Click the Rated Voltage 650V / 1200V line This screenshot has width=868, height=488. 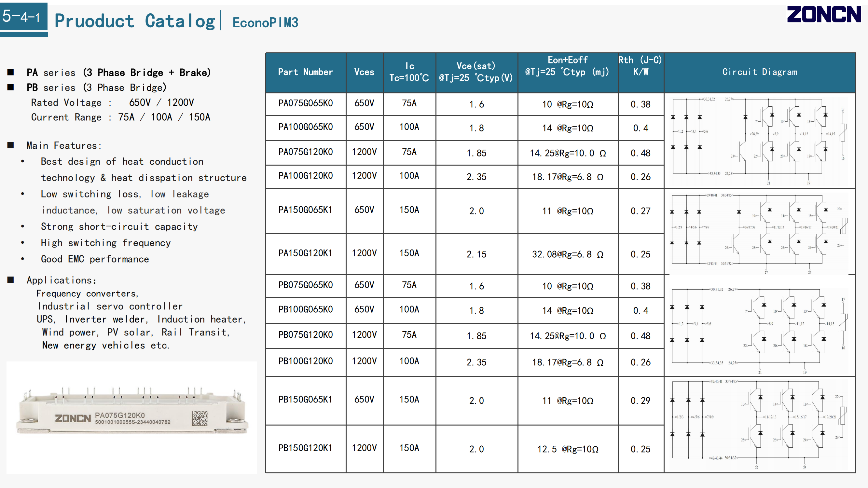click(113, 102)
